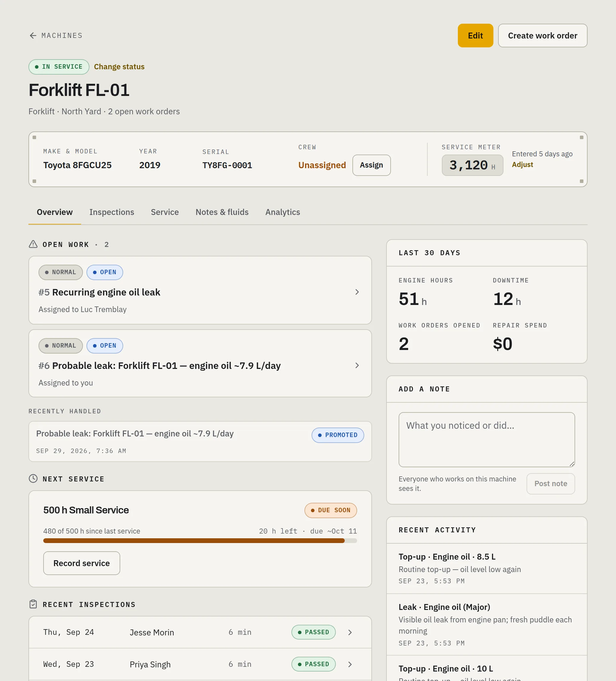This screenshot has height=681, width=616.
Task: Click the Repair Spend $0 value
Action: click(x=503, y=344)
